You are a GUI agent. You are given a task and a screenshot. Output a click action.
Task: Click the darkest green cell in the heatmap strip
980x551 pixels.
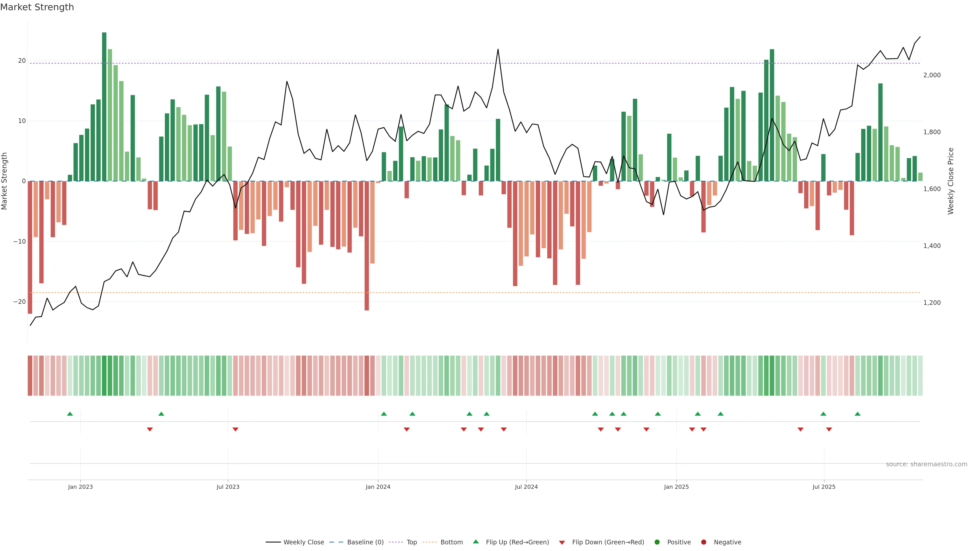(104, 376)
